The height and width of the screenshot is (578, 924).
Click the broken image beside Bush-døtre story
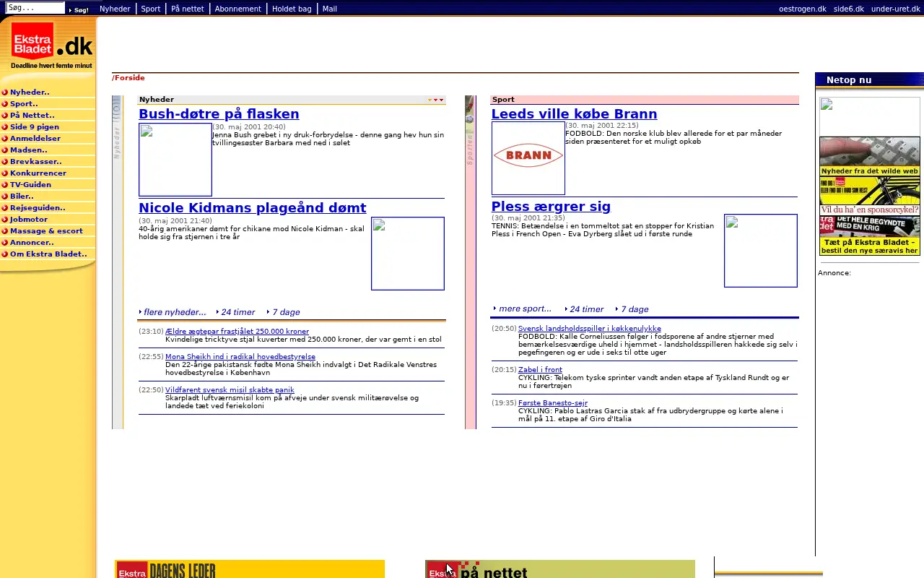pyautogui.click(x=175, y=160)
